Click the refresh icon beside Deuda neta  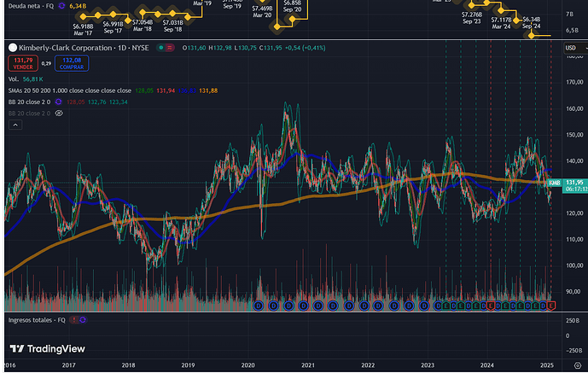[x=61, y=6]
